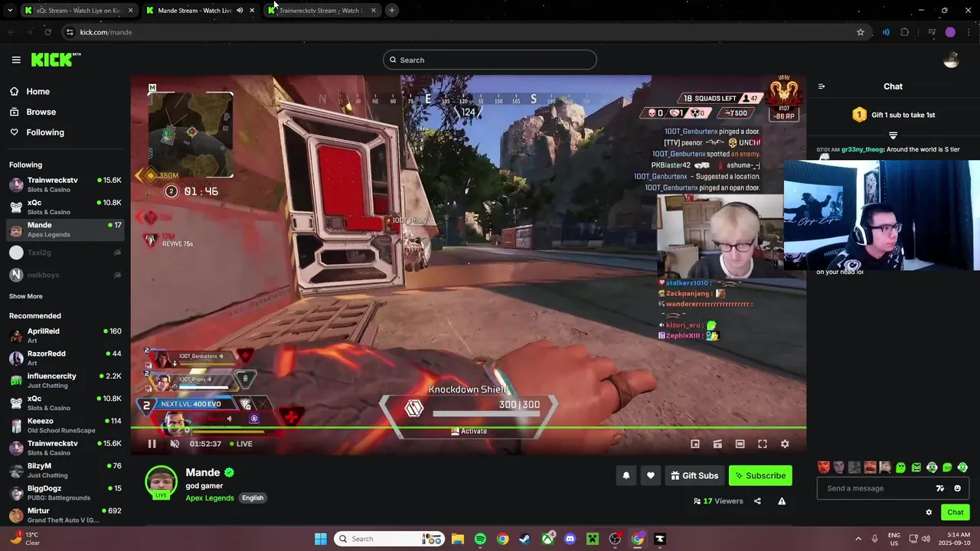
Task: Insert first red-face emote
Action: pos(824,467)
